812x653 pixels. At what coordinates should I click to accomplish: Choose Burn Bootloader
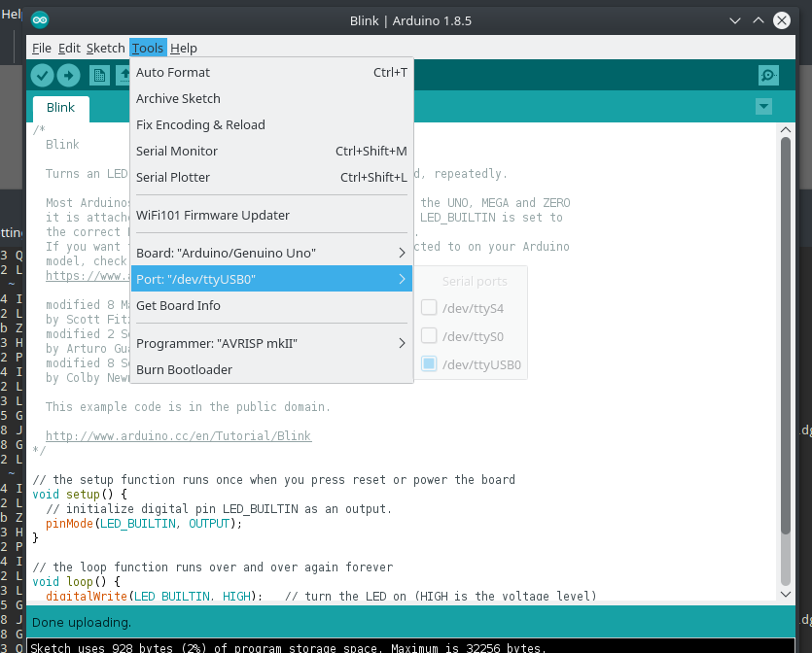pos(271,369)
